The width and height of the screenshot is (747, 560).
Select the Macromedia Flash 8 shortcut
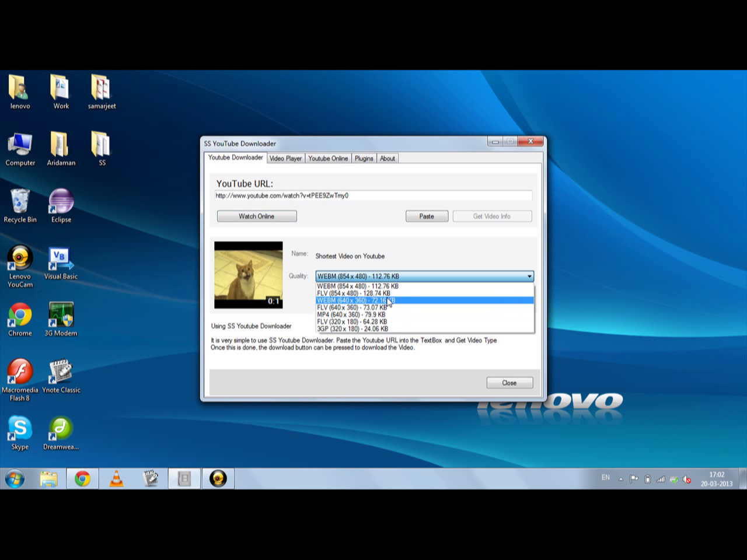click(x=20, y=380)
